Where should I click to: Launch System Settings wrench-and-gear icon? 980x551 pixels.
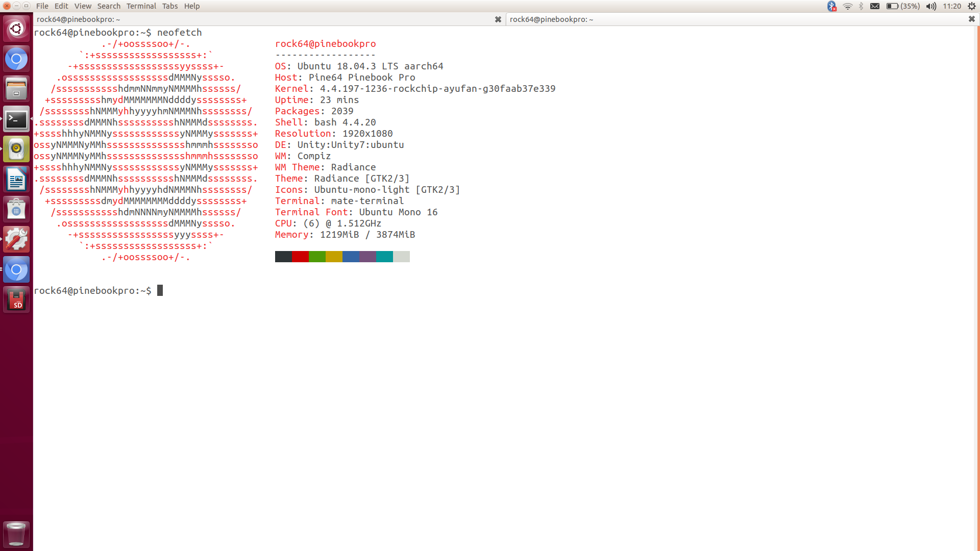pyautogui.click(x=16, y=239)
